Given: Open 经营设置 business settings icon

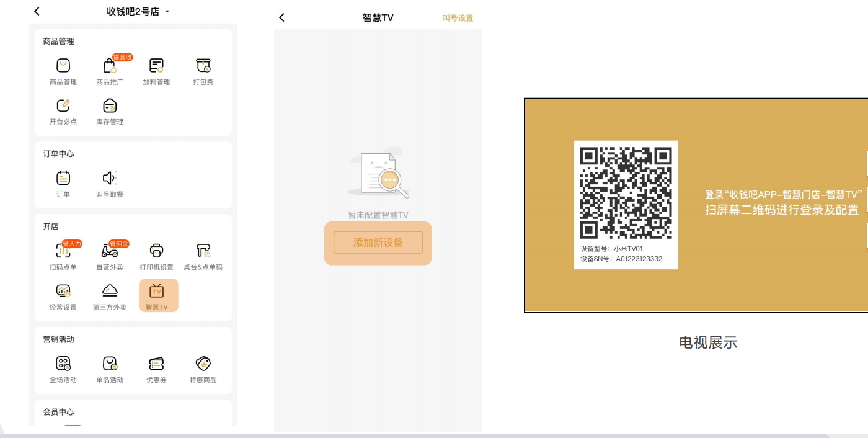Looking at the screenshot, I should (63, 290).
